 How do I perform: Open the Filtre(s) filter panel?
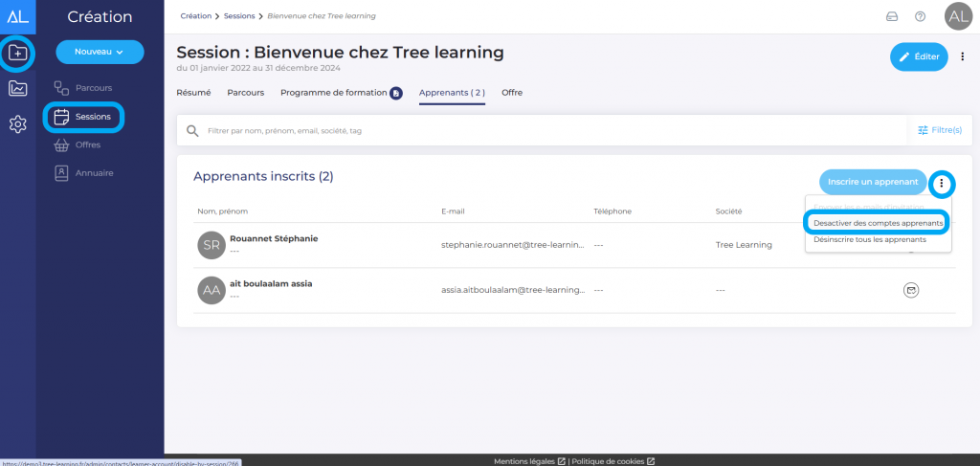click(939, 130)
